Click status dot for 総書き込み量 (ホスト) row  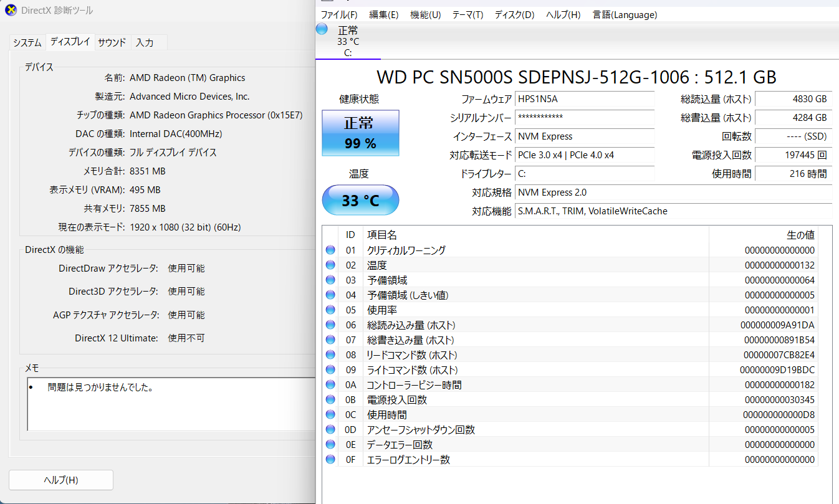[330, 340]
